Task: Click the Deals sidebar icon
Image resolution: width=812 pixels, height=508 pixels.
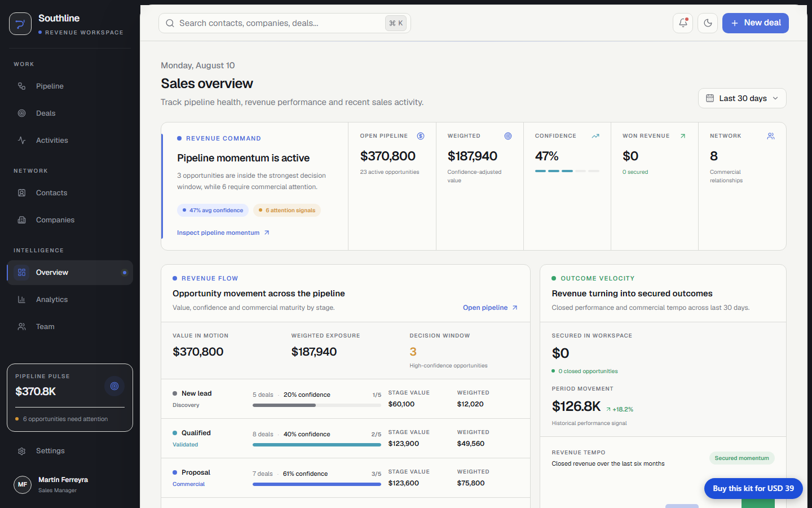Action: [x=22, y=113]
